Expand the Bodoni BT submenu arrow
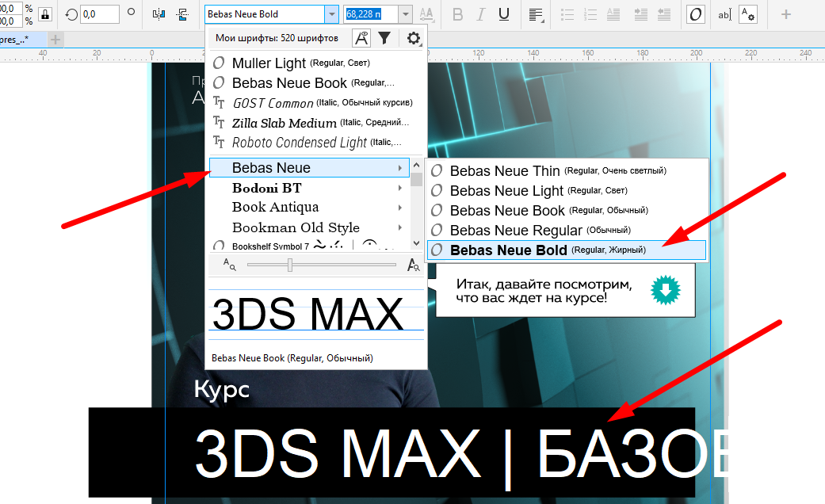The height and width of the screenshot is (504, 825). pos(400,188)
